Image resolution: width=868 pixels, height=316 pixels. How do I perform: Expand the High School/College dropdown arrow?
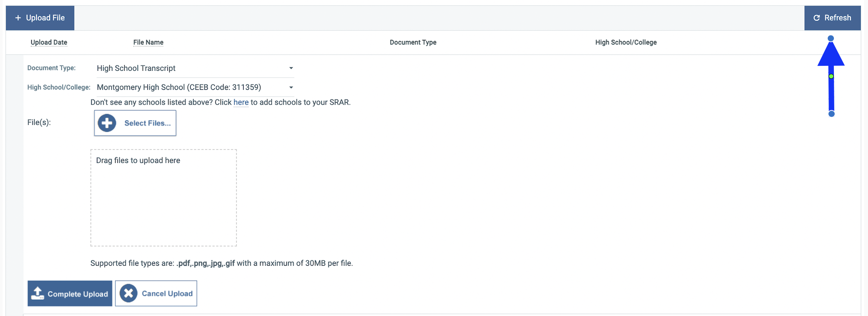[x=291, y=88]
